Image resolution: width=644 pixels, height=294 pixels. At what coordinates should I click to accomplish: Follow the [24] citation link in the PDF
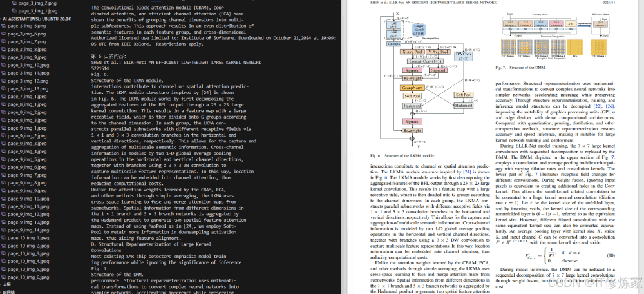coord(467,172)
